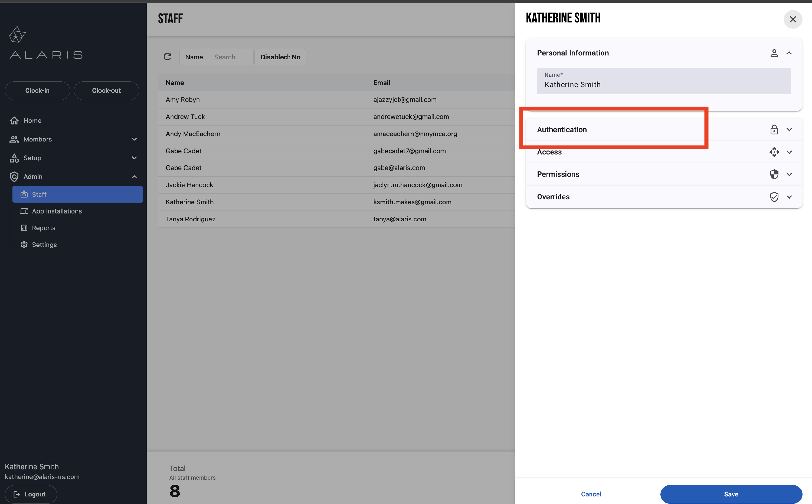This screenshot has width=812, height=504.
Task: Click the refresh icon above staff table
Action: (x=167, y=57)
